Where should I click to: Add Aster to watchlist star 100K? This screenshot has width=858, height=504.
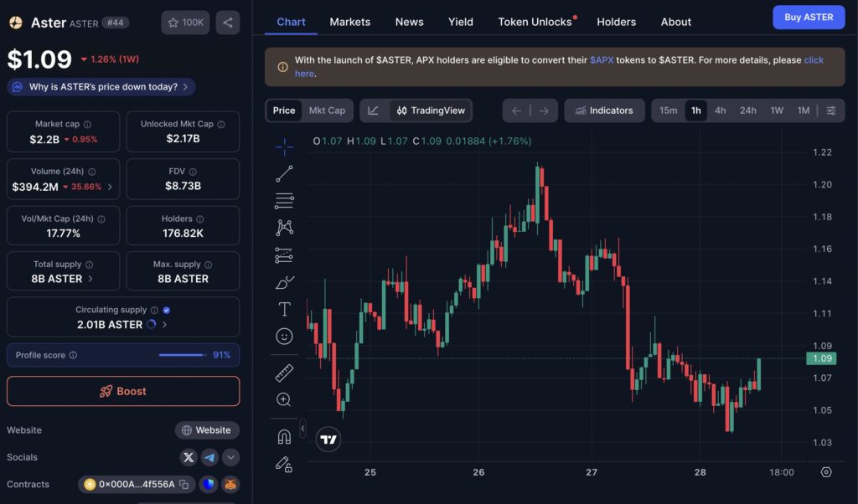point(185,23)
